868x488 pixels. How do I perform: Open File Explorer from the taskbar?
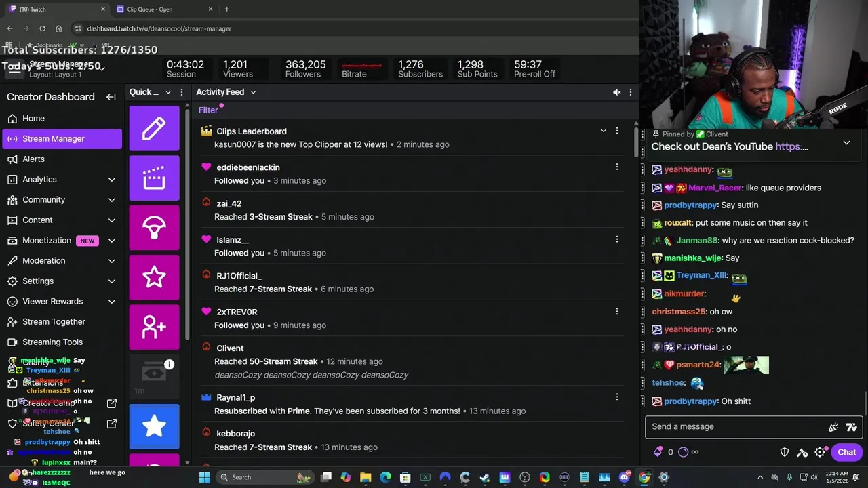coord(366,477)
